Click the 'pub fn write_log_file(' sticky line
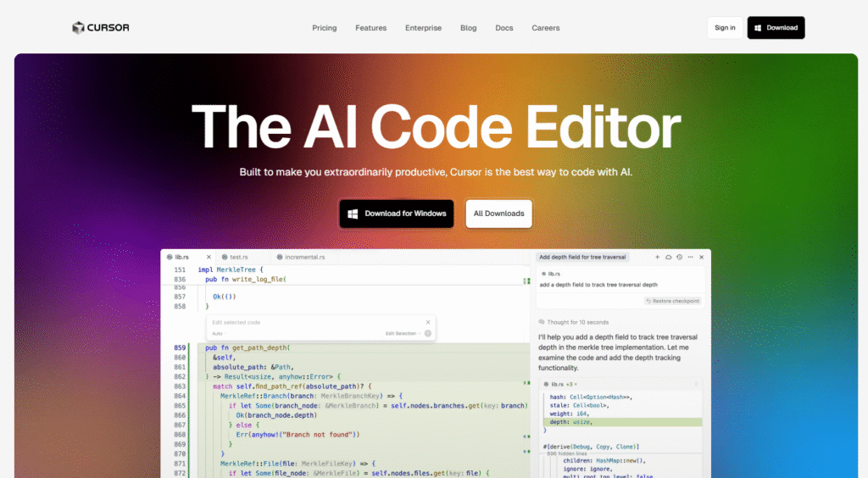868x478 pixels. point(246,280)
